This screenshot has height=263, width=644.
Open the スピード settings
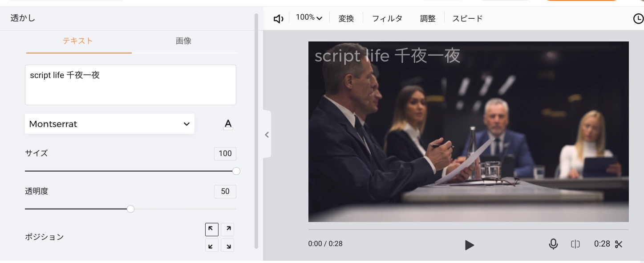tap(467, 19)
